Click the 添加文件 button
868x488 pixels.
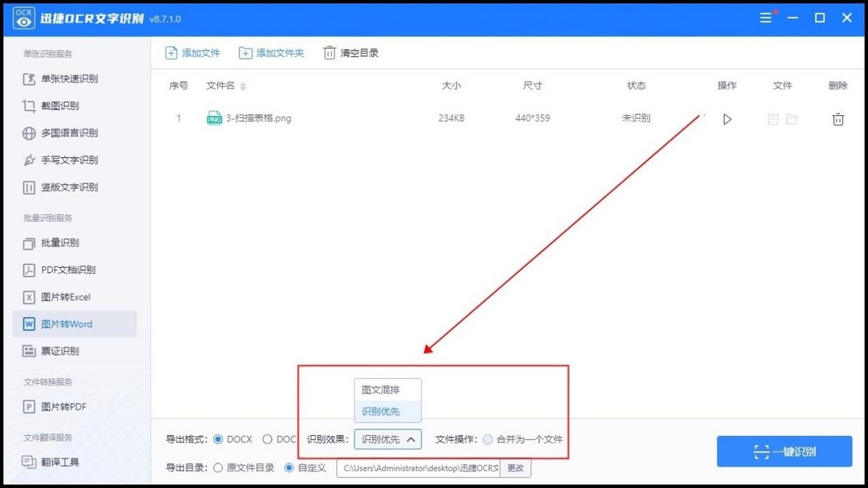pos(192,53)
